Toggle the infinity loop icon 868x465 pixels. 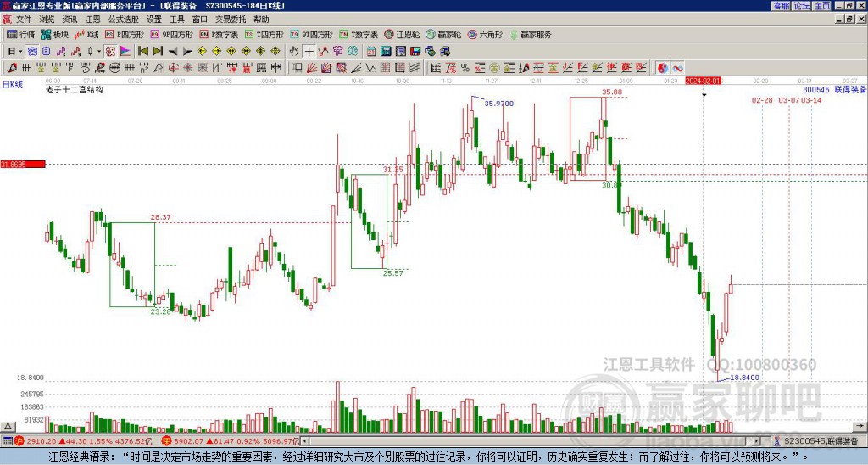point(677,68)
